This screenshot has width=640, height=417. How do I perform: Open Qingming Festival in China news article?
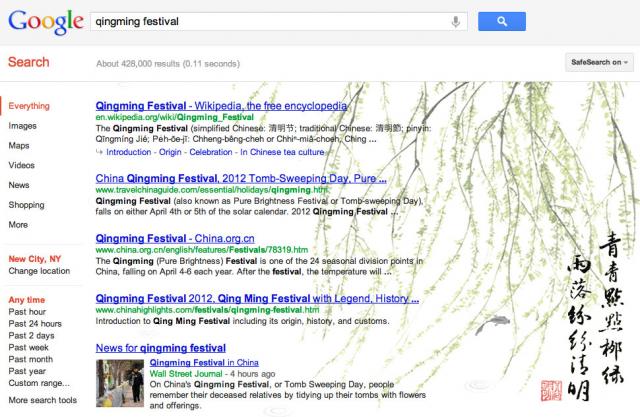coord(204,362)
